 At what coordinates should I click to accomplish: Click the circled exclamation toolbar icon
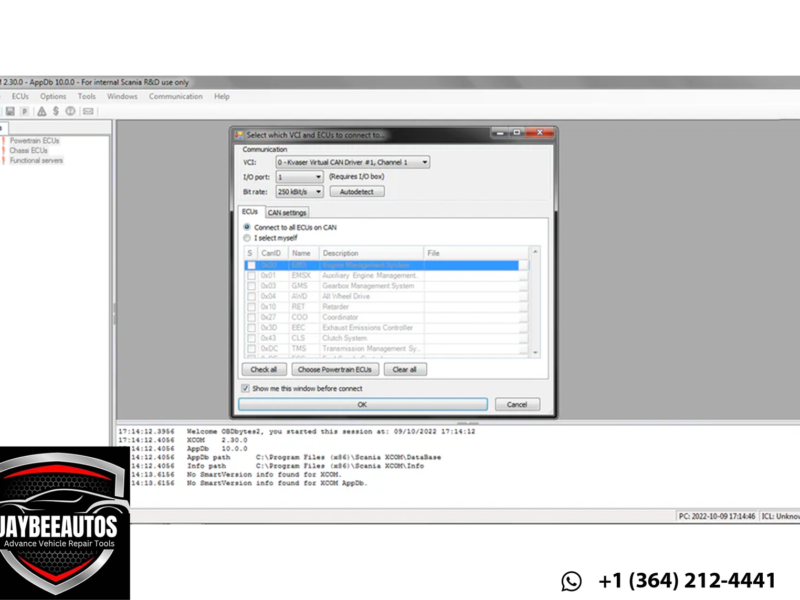(71, 112)
